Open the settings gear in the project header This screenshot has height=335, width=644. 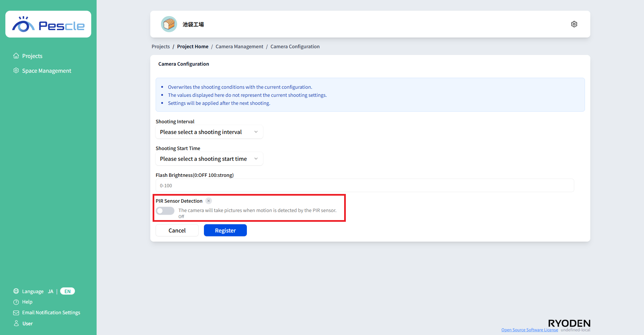pyautogui.click(x=574, y=24)
